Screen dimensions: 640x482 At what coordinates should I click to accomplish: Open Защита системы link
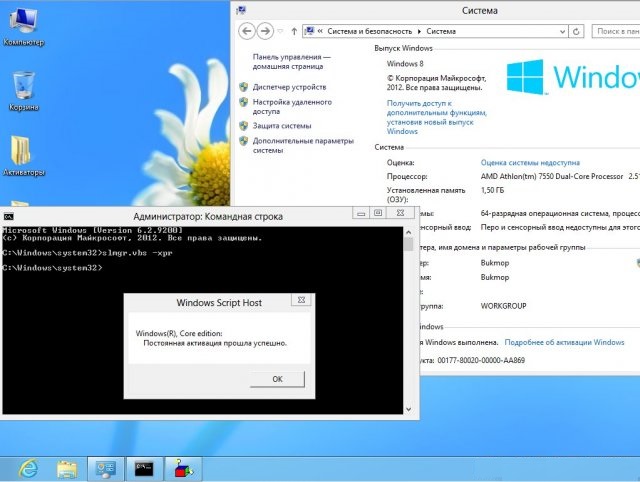(282, 126)
